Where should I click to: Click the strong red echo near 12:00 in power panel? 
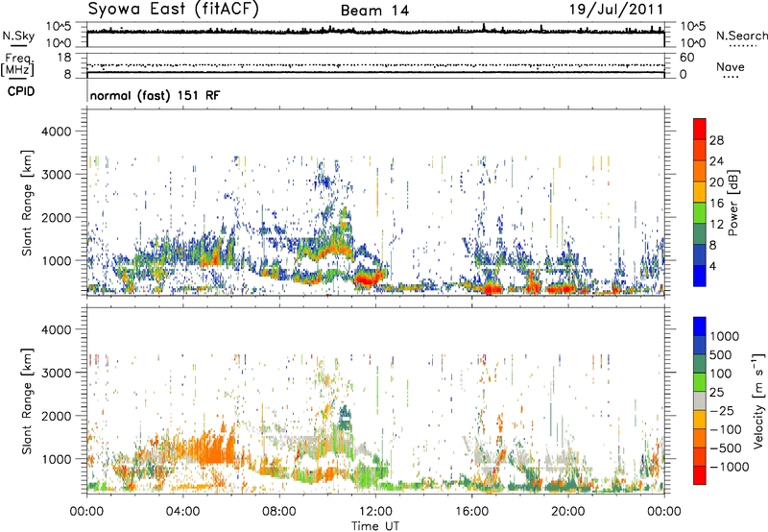coord(366,280)
